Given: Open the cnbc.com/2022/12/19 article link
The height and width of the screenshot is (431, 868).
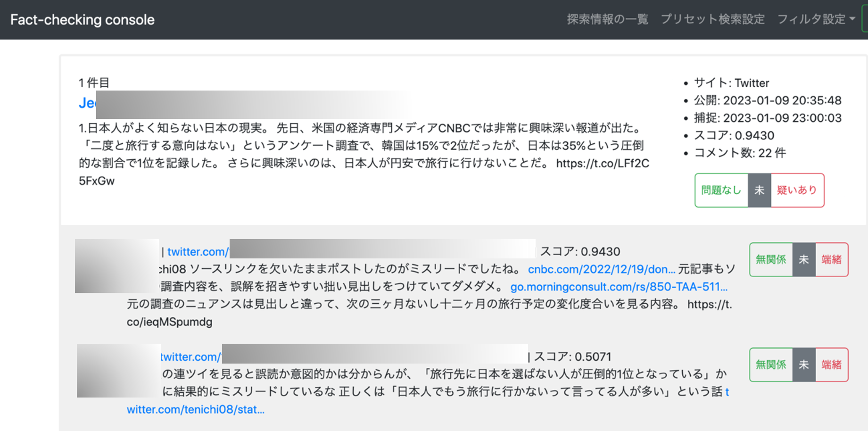Looking at the screenshot, I should [601, 269].
